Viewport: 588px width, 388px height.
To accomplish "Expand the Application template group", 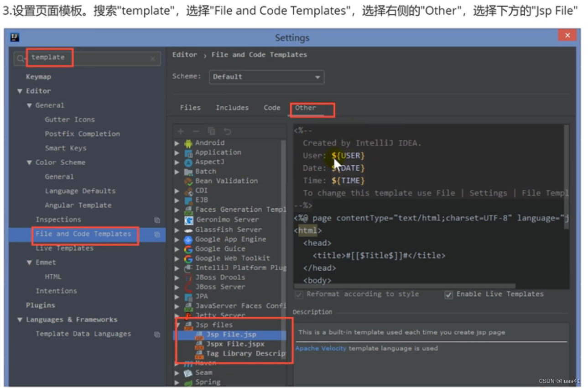I will pyautogui.click(x=177, y=153).
